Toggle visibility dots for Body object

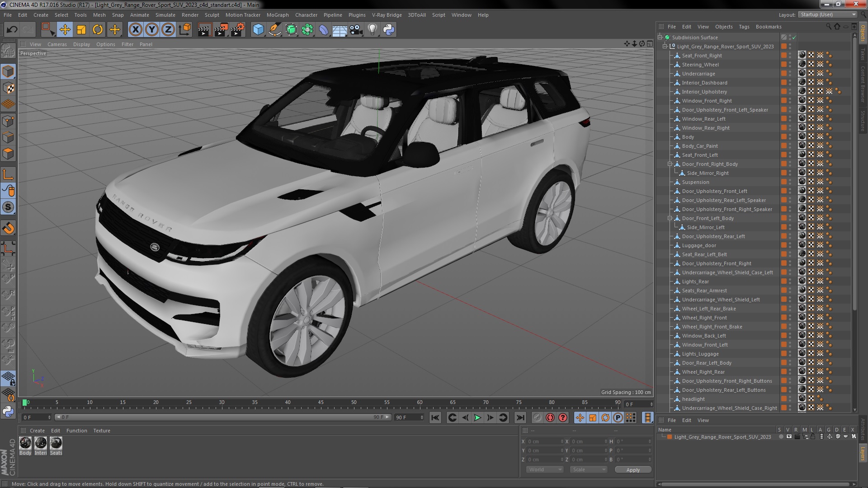(x=790, y=137)
